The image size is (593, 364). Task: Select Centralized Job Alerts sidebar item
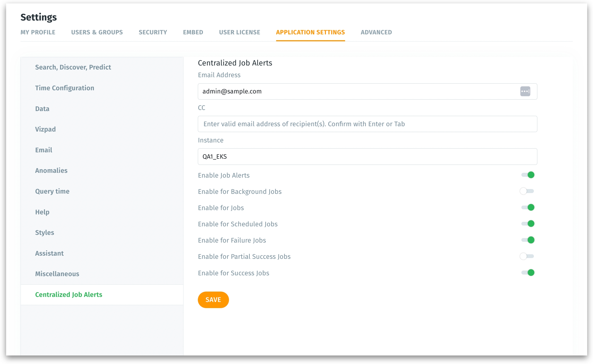coord(102,295)
